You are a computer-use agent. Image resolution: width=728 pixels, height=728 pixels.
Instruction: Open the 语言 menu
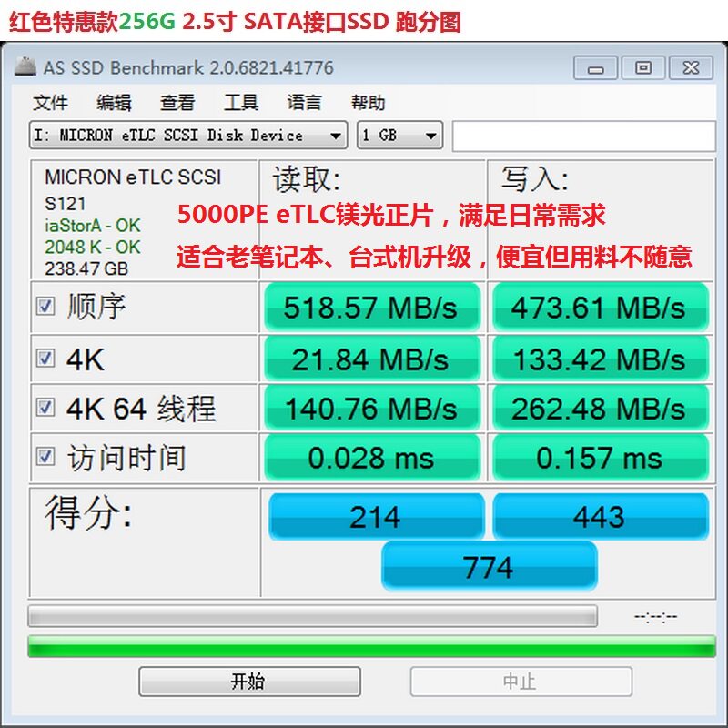pyautogui.click(x=304, y=102)
